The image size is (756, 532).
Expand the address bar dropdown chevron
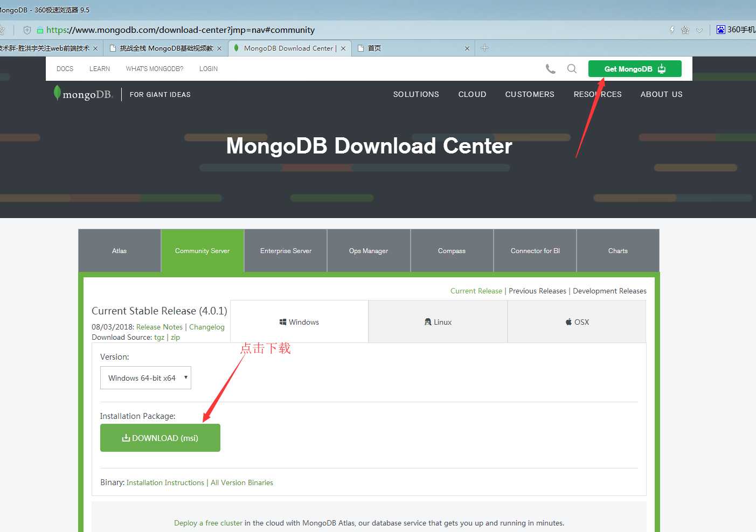(699, 30)
